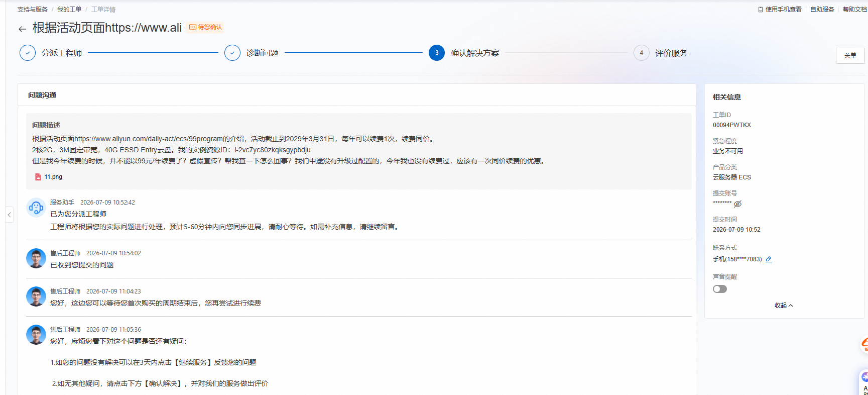Click instance ID line in problem description

(171, 150)
